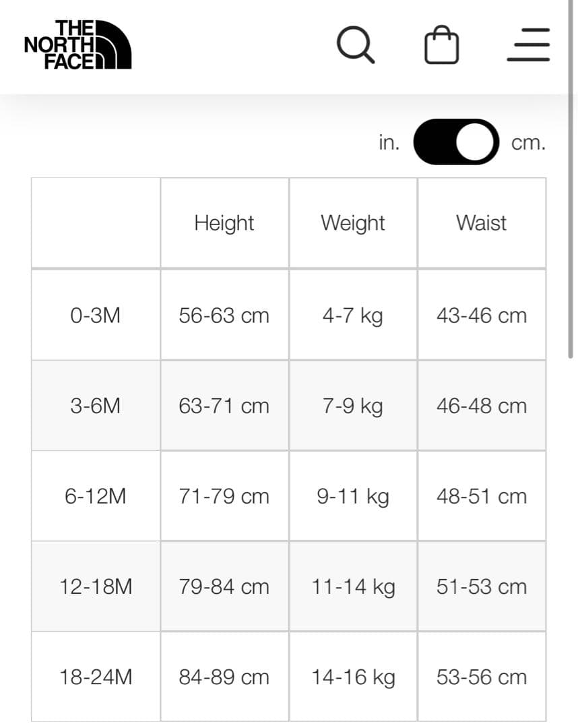Select the 12-18M size row label
Screen dimensions: 578x728
point(96,586)
